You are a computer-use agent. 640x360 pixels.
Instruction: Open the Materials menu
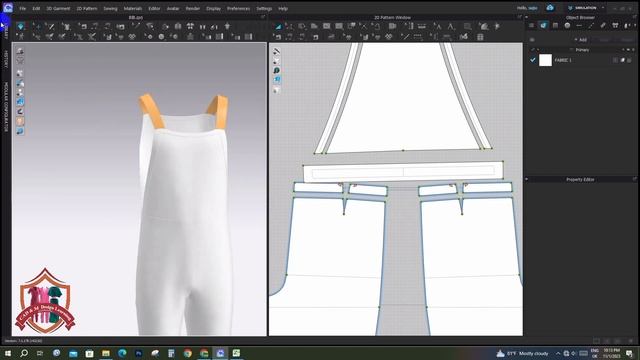coord(133,8)
